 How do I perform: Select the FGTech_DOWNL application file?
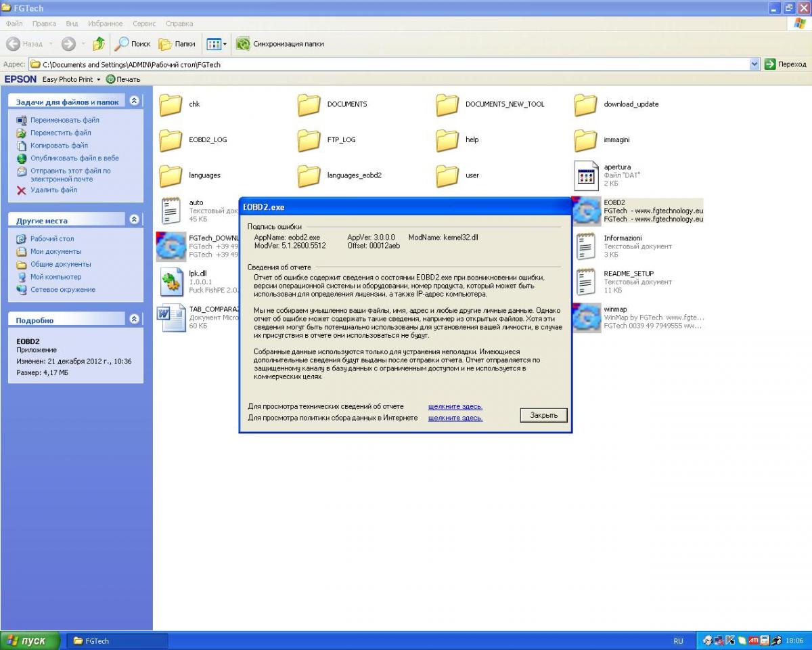click(x=198, y=246)
